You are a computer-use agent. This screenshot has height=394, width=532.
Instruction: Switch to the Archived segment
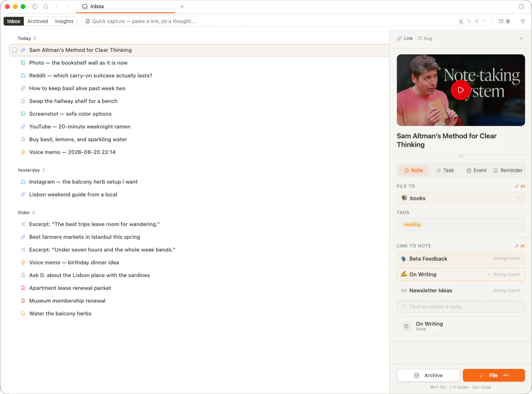38,21
